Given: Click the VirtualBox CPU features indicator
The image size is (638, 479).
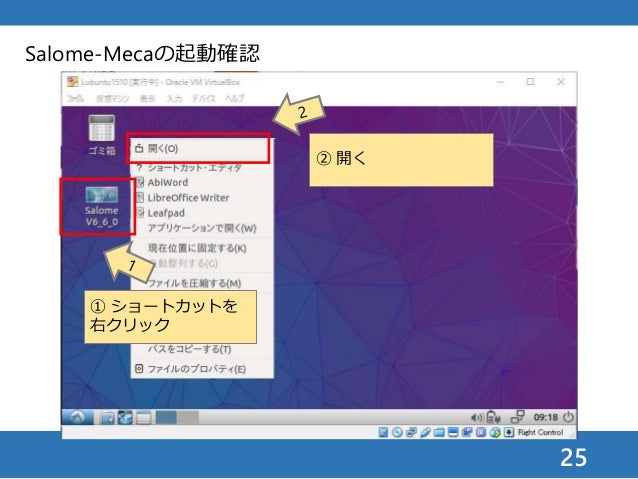Looking at the screenshot, I should tap(481, 432).
